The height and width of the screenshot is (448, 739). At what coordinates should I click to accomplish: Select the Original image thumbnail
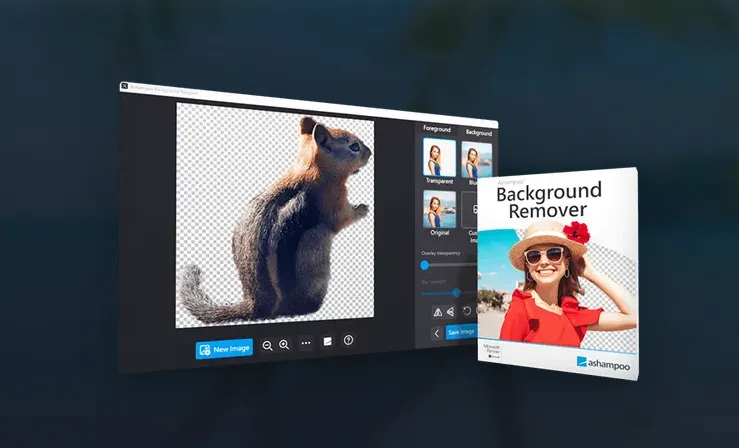[439, 211]
